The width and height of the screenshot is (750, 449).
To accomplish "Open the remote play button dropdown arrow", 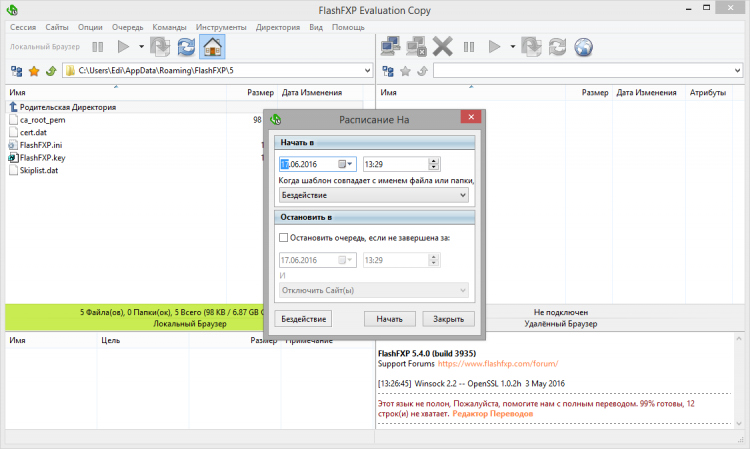I will coord(512,47).
